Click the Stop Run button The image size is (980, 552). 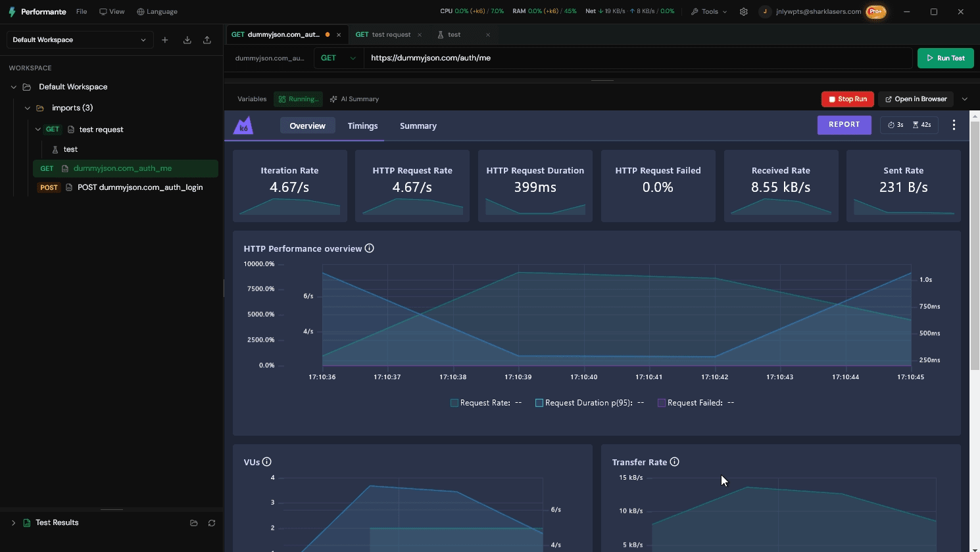tap(848, 99)
